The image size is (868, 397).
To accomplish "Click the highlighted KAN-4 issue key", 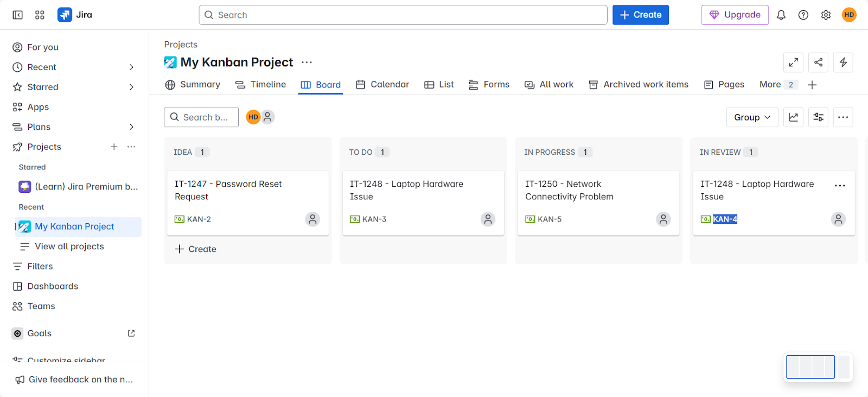I will pos(725,219).
